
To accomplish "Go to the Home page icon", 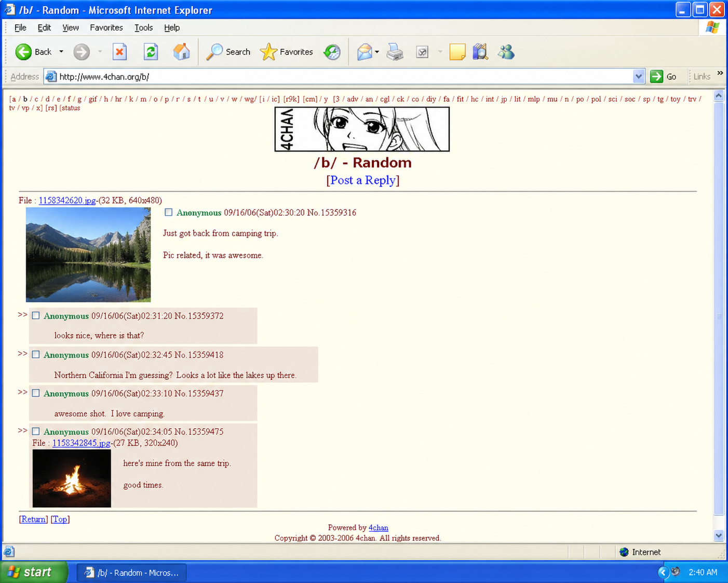I will click(181, 52).
